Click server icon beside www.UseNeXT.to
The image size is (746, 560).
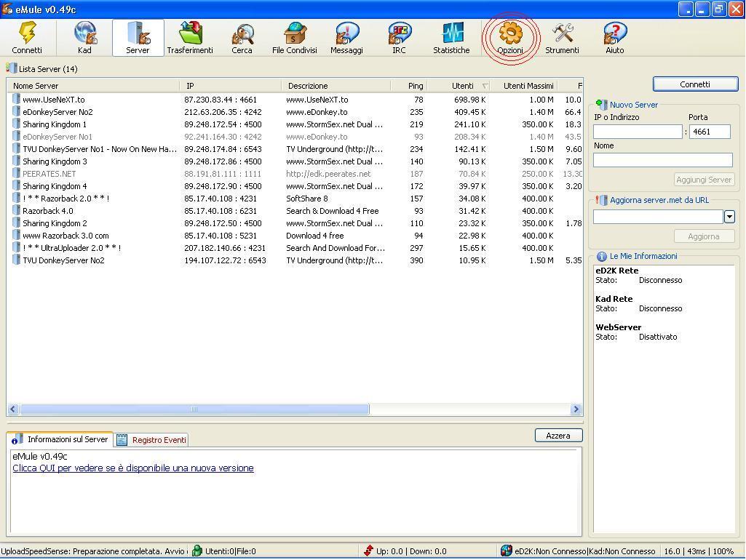coord(16,100)
